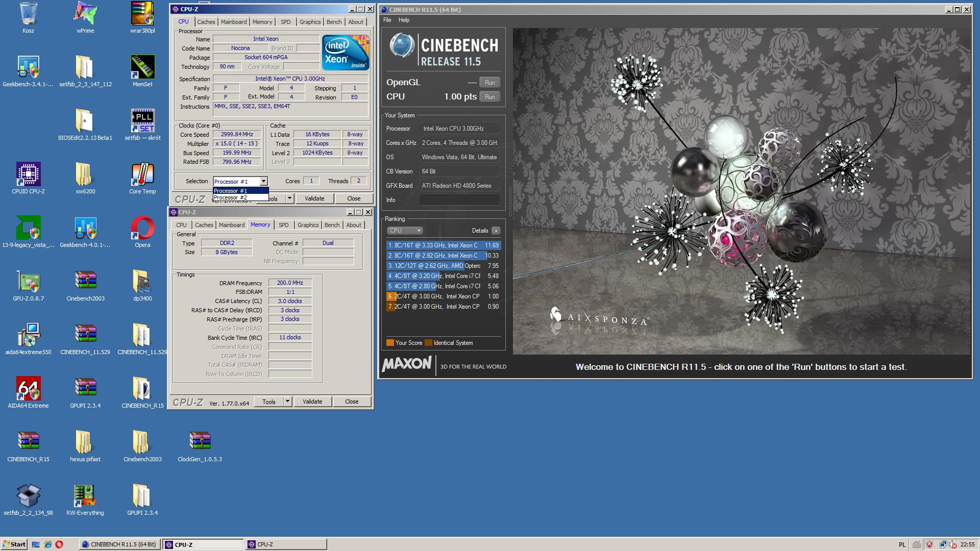Switch to the Mainboard tab in the top CPU-Z window

pos(234,22)
